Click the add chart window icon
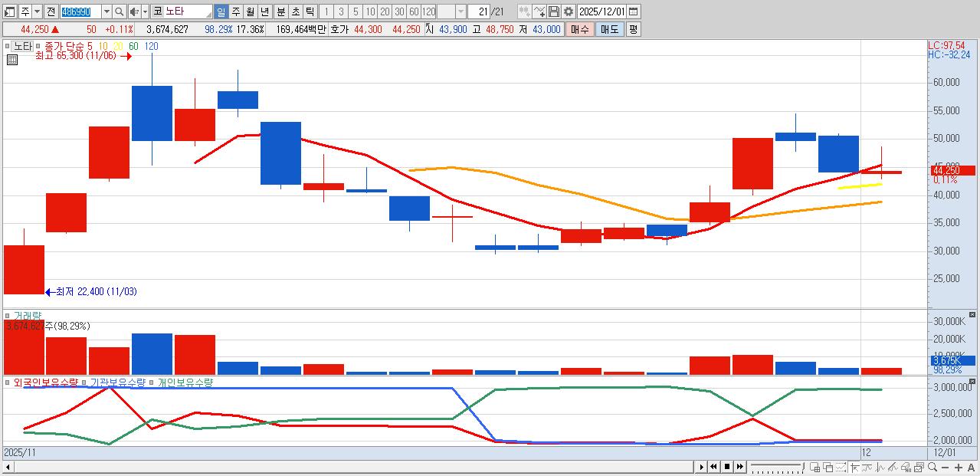The width and height of the screenshot is (980, 476). (814, 467)
